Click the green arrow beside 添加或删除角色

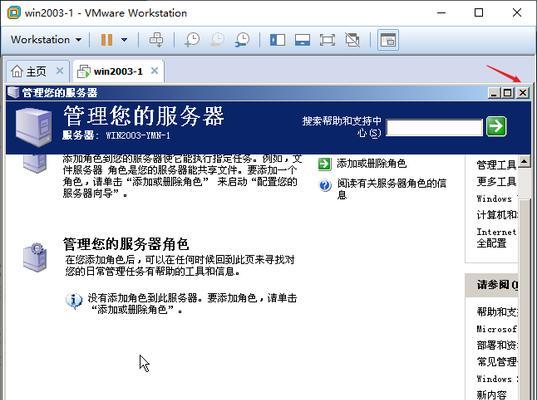pyautogui.click(x=325, y=164)
